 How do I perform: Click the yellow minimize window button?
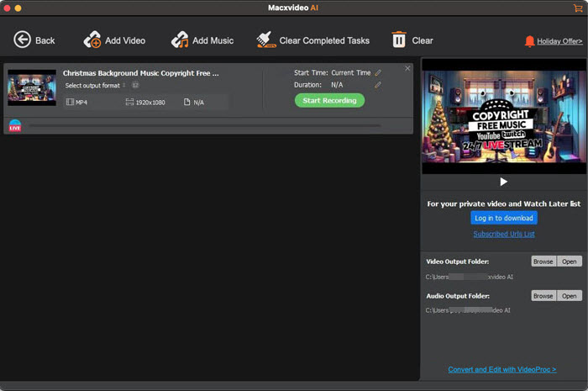click(18, 8)
